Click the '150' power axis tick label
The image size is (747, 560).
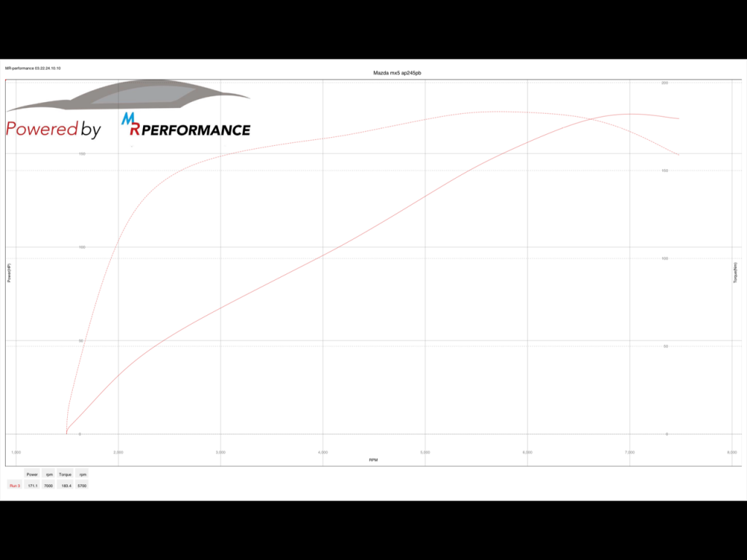(x=82, y=154)
